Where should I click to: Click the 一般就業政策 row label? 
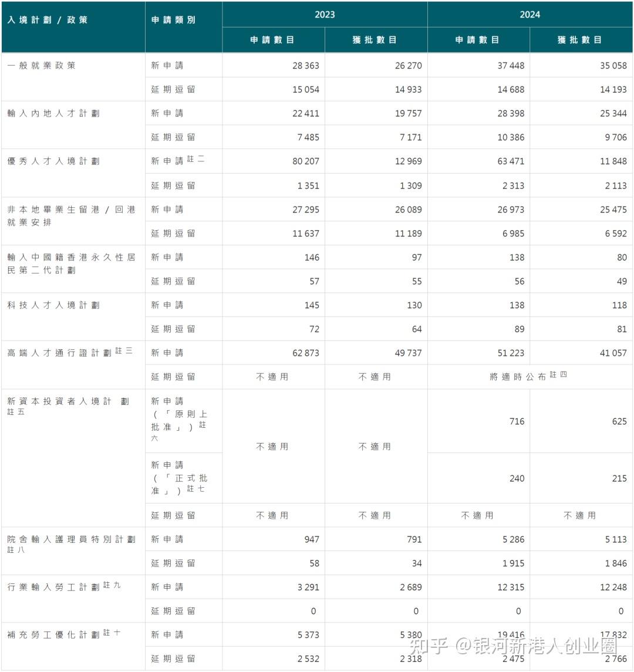[42, 66]
